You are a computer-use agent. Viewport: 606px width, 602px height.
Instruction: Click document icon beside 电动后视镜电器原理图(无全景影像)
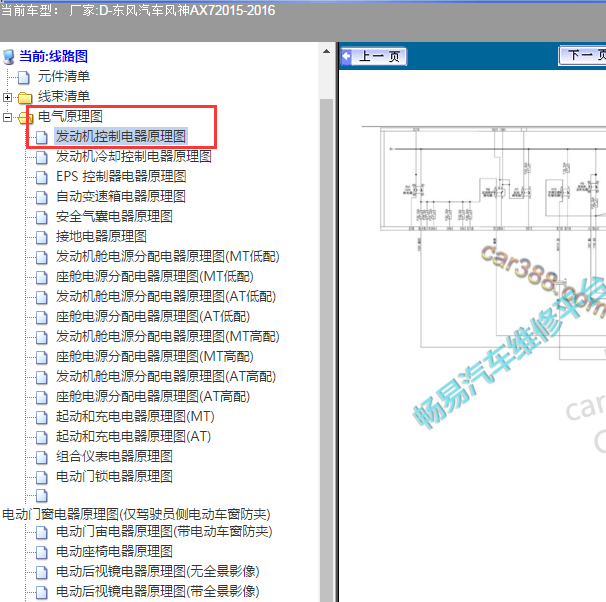tap(42, 572)
